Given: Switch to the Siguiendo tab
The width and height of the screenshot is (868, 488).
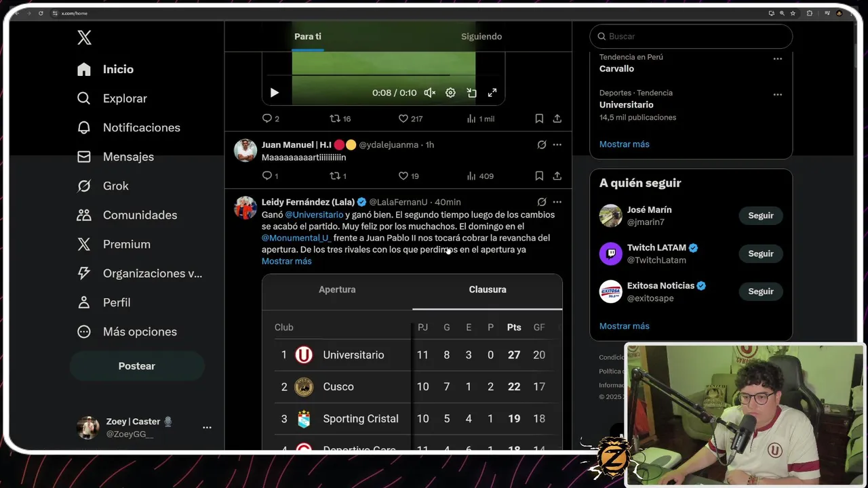Looking at the screenshot, I should point(481,37).
